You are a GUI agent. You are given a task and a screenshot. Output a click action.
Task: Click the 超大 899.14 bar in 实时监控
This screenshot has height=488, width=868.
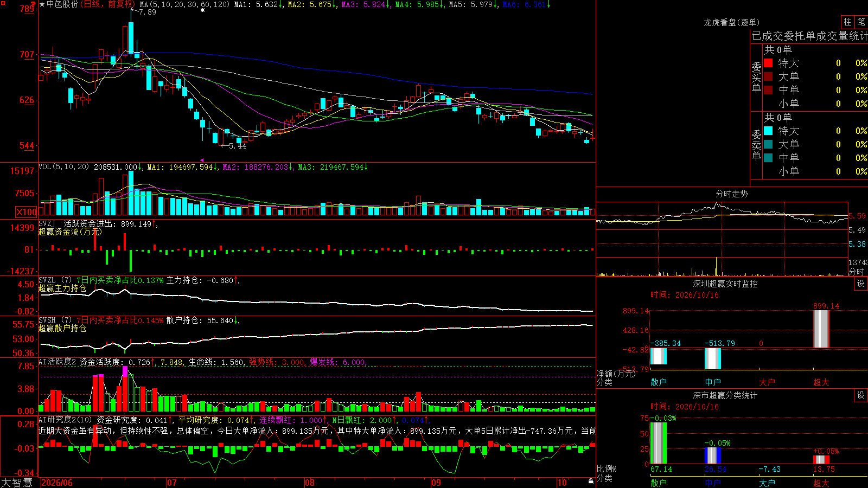[821, 329]
